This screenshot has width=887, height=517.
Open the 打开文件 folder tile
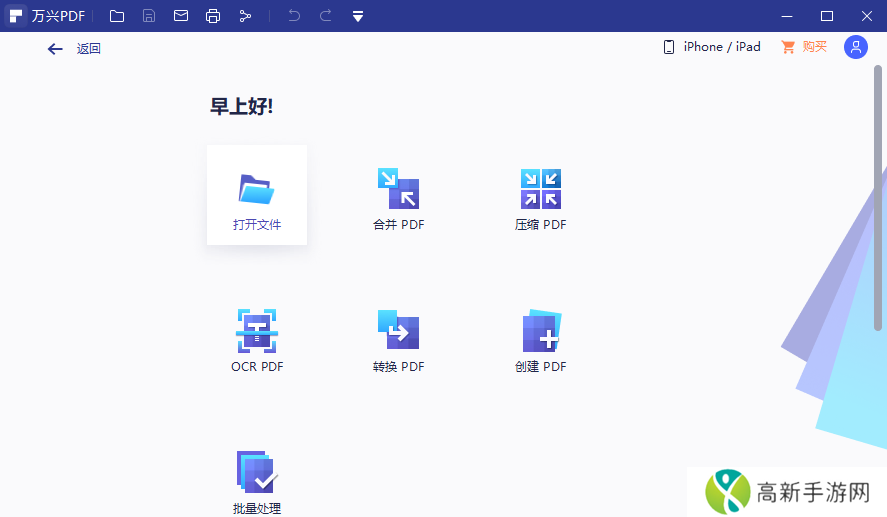point(257,195)
